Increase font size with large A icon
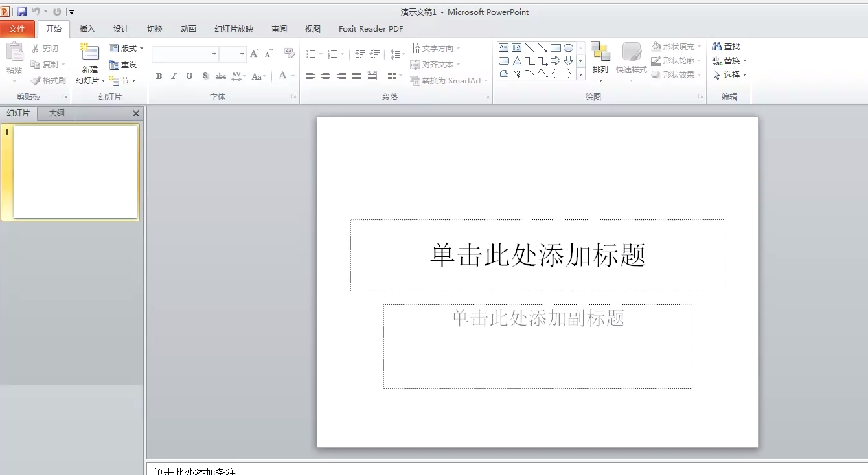868x475 pixels. (x=254, y=54)
